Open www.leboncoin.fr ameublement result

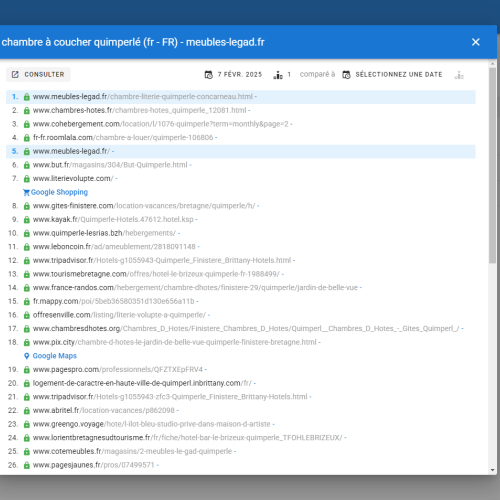coord(116,247)
